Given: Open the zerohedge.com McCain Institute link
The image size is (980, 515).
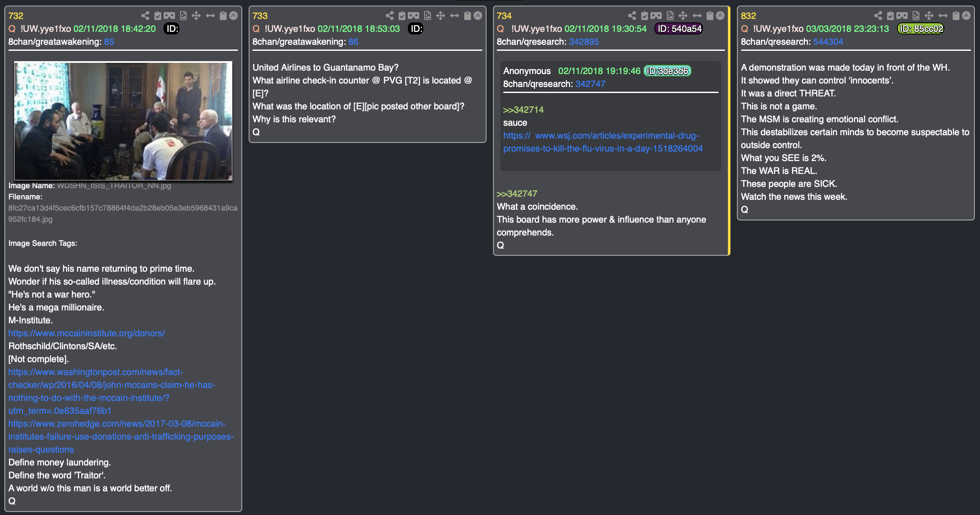Looking at the screenshot, I should point(121,437).
